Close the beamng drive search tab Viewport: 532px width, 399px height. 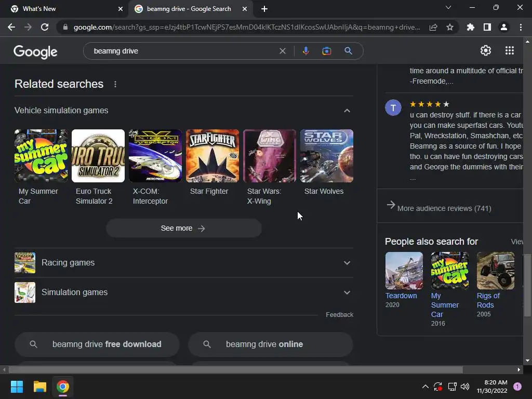(245, 9)
